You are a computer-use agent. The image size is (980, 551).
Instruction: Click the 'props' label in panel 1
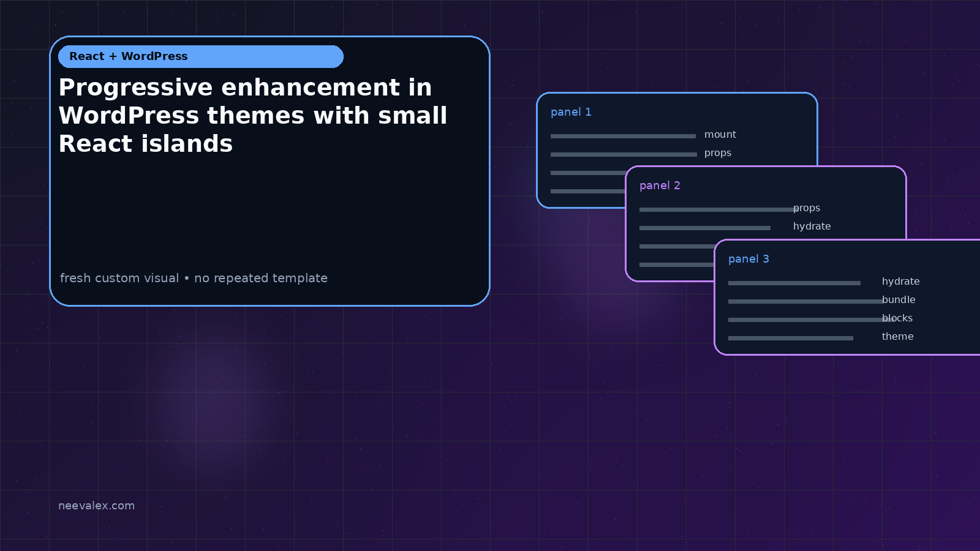pos(718,153)
